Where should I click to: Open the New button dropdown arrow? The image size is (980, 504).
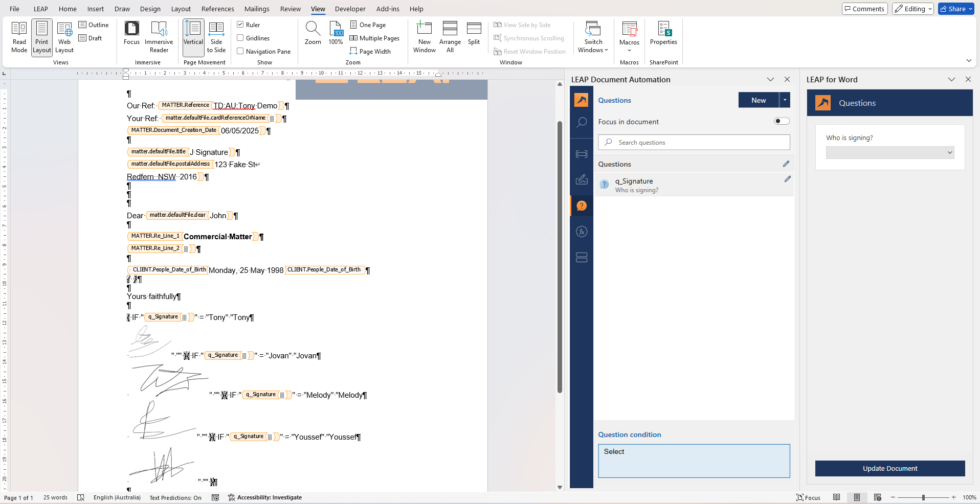point(785,100)
